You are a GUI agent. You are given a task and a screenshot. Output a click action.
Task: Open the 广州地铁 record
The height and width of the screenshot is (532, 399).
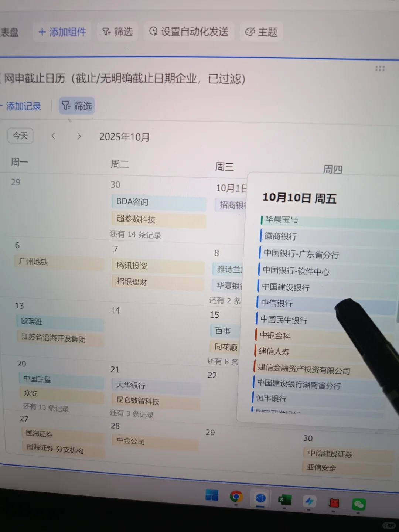pos(59,262)
